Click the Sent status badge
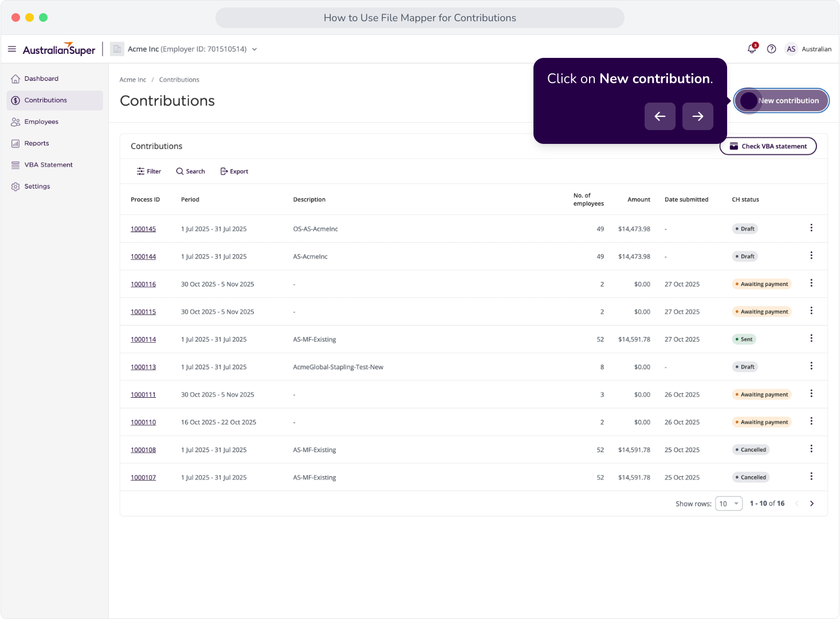Image resolution: width=840 pixels, height=619 pixels. point(744,339)
